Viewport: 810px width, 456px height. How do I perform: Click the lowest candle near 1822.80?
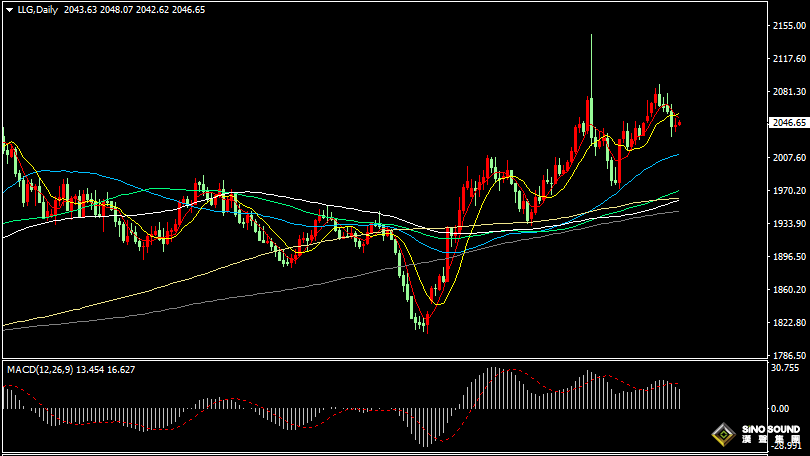click(x=425, y=322)
